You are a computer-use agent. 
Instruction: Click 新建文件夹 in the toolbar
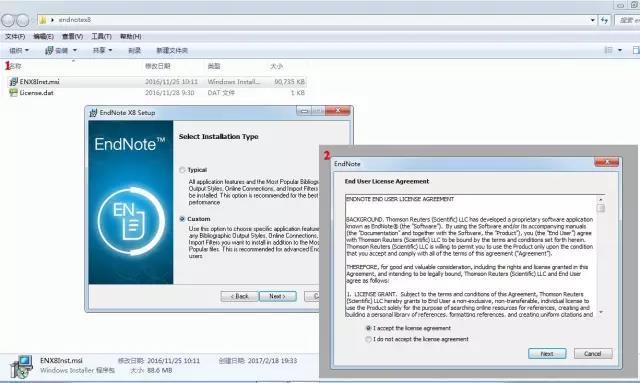pyautogui.click(x=172, y=50)
